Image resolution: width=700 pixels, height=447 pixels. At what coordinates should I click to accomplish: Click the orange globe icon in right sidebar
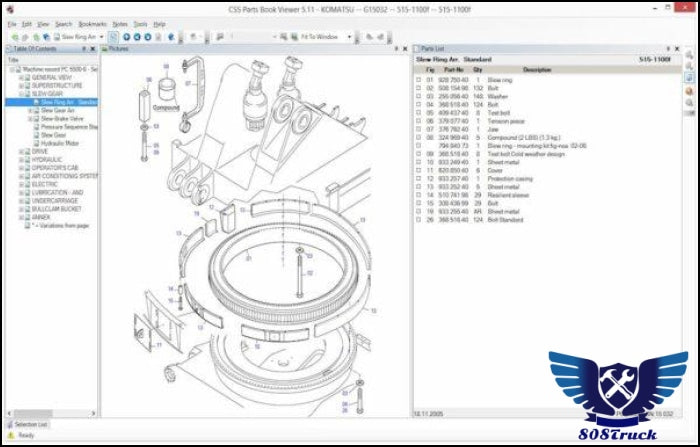[x=689, y=91]
